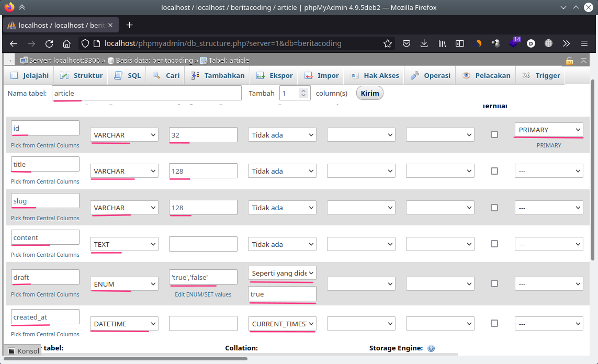Open the phpMyAdmin Konsol console
Screen dimensions: 598x364
pos(22,350)
